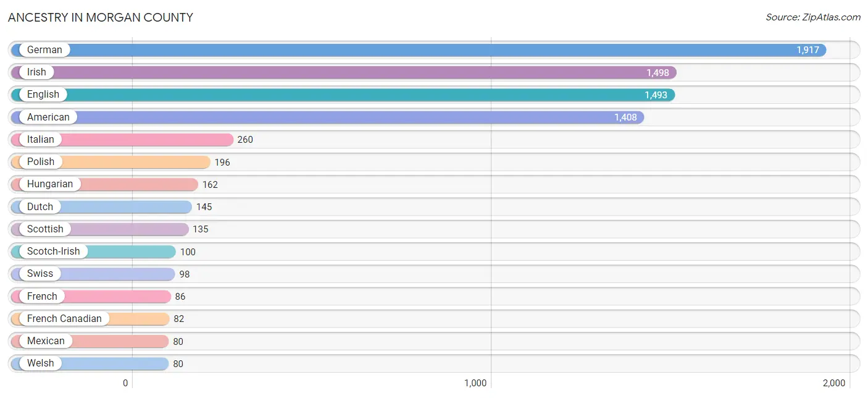Image resolution: width=868 pixels, height=398 pixels.
Task: Click the Scottish bar label
Action: click(45, 229)
